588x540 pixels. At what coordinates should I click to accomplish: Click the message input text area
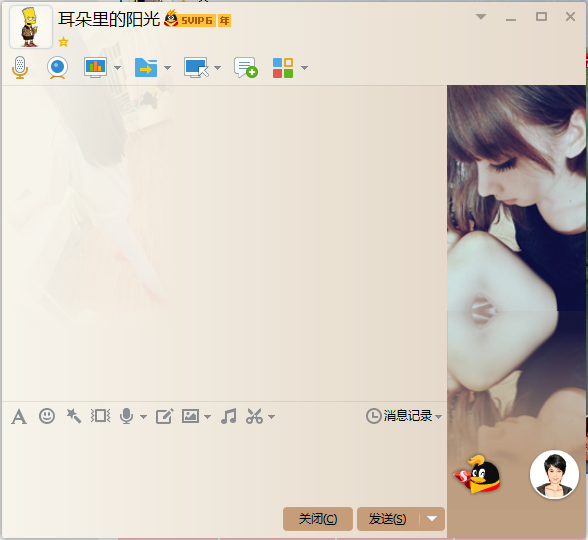coord(224,466)
